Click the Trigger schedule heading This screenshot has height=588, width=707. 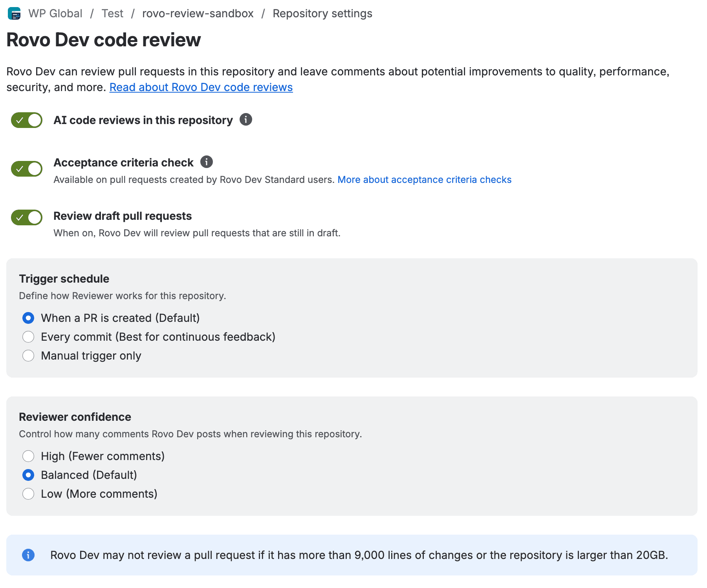64,279
